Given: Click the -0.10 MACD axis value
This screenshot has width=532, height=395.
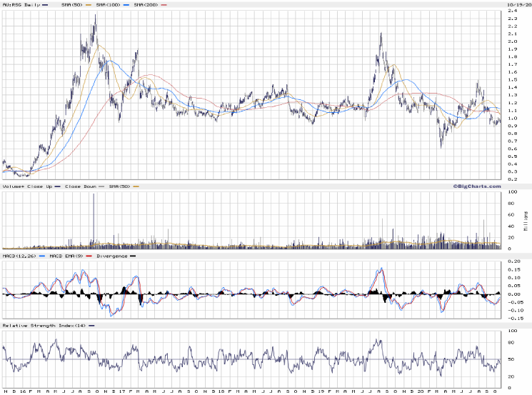Looking at the screenshot, I should (x=514, y=310).
